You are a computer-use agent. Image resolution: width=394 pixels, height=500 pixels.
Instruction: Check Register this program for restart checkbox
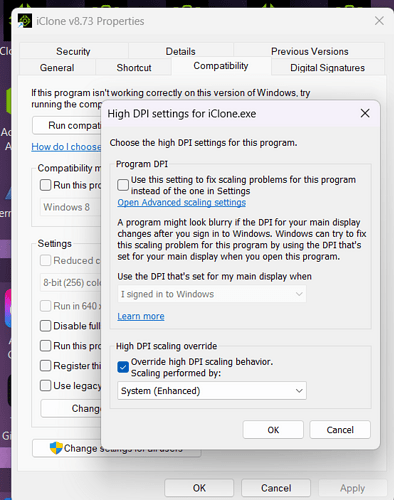[x=45, y=366]
